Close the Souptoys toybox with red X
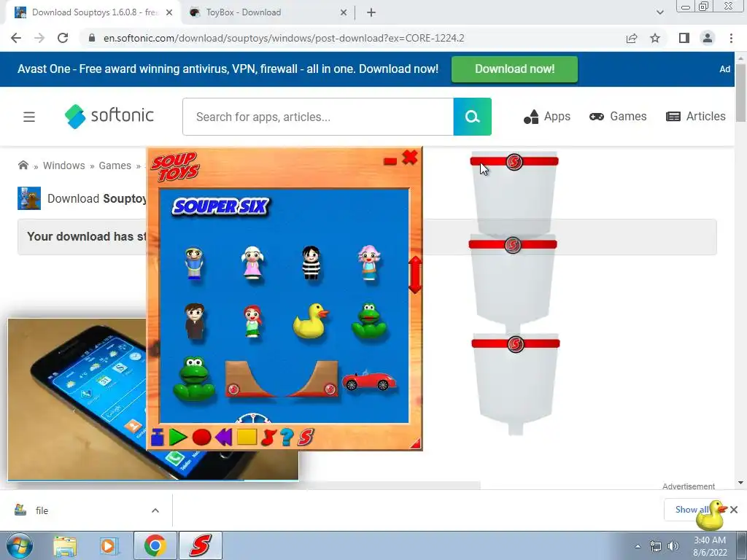 click(x=410, y=157)
